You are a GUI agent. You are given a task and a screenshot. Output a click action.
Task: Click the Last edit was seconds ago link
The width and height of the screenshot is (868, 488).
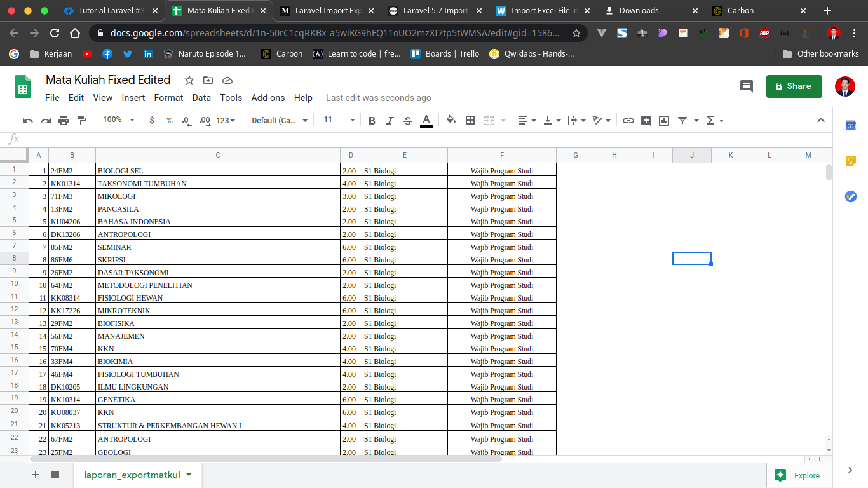coord(378,98)
